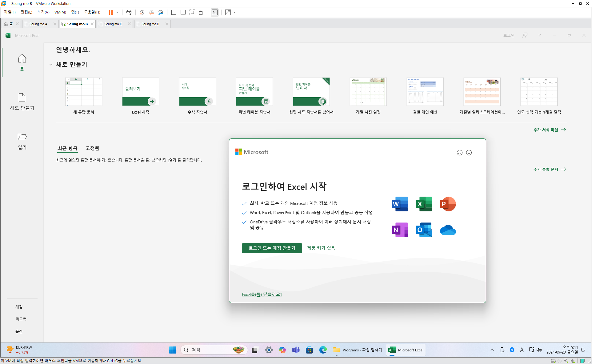This screenshot has height=364, width=592.
Task: Expand the stretch guest dropdown arrow
Action: [234, 12]
